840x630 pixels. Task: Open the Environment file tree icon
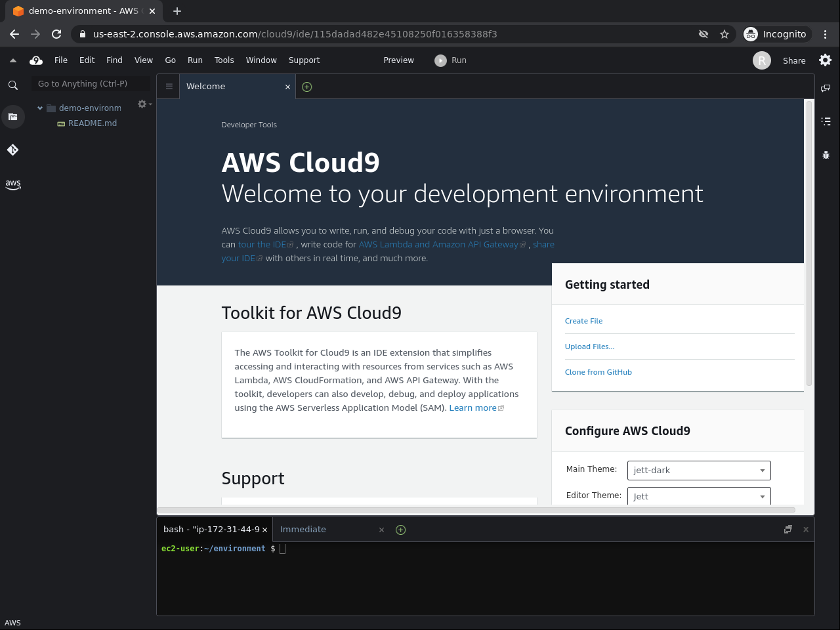click(12, 117)
